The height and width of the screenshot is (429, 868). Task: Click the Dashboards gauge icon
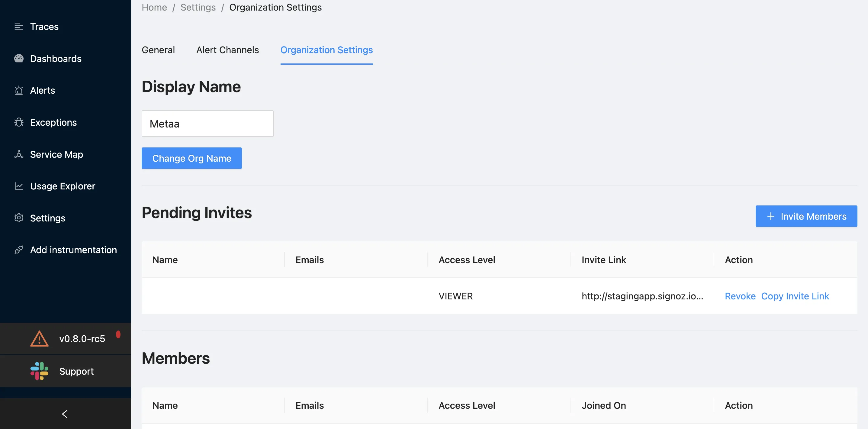point(19,58)
